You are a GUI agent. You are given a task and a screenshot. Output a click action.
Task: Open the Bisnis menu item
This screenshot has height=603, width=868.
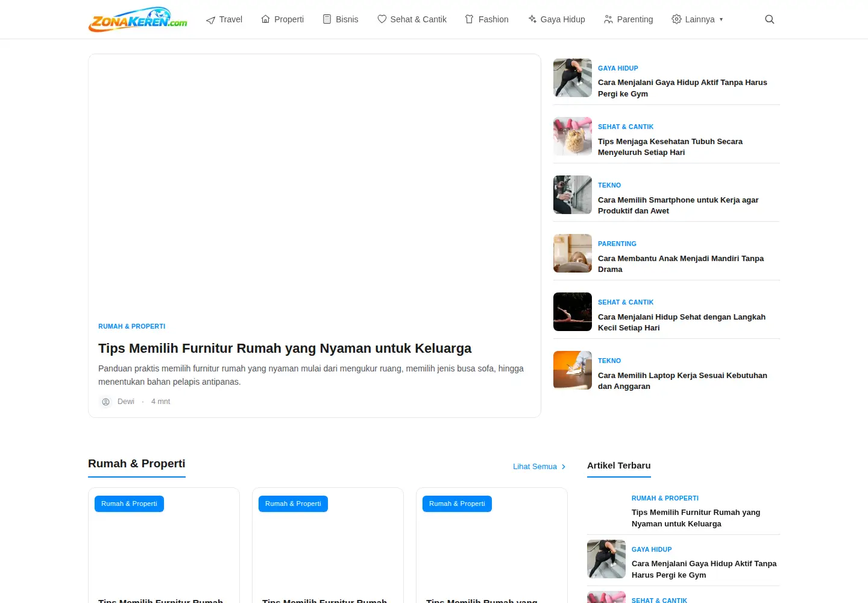click(341, 19)
